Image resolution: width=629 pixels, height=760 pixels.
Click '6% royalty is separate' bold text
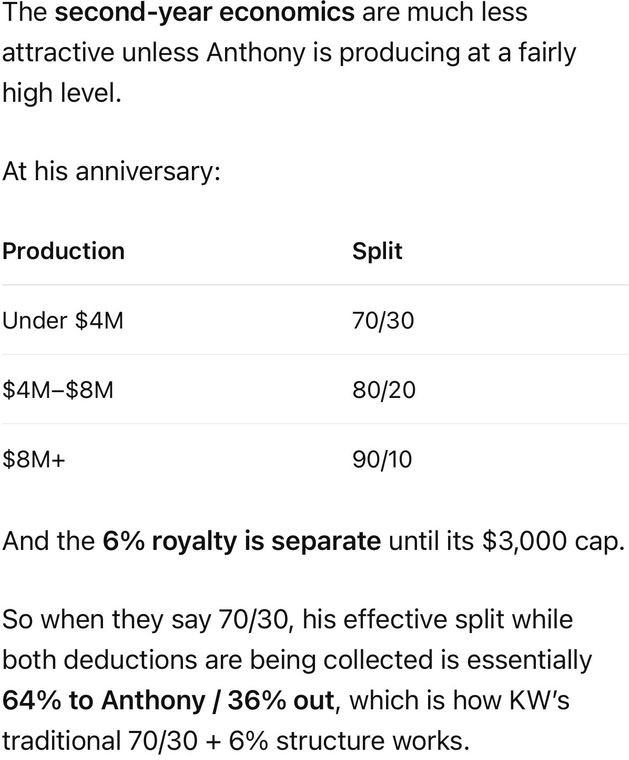point(241,541)
